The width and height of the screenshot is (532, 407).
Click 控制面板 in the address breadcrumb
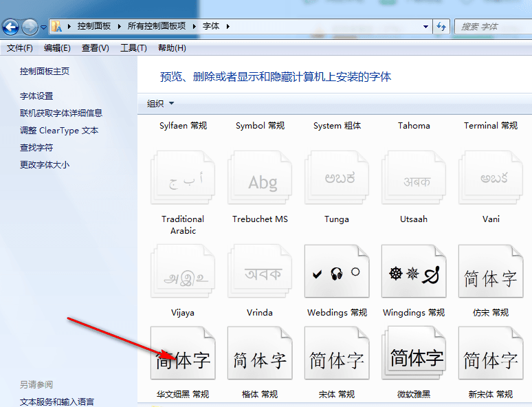94,26
